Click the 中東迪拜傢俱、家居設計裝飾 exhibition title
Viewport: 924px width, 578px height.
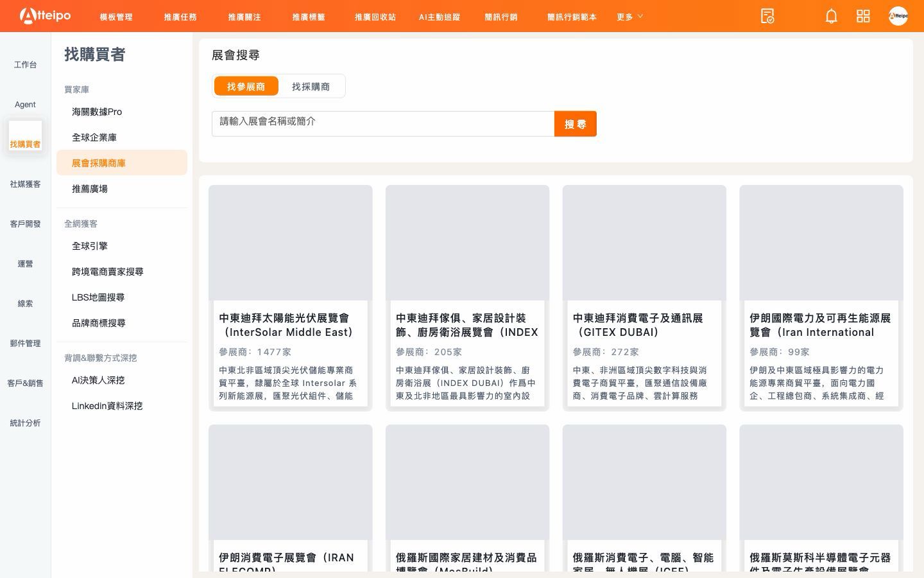[467, 325]
